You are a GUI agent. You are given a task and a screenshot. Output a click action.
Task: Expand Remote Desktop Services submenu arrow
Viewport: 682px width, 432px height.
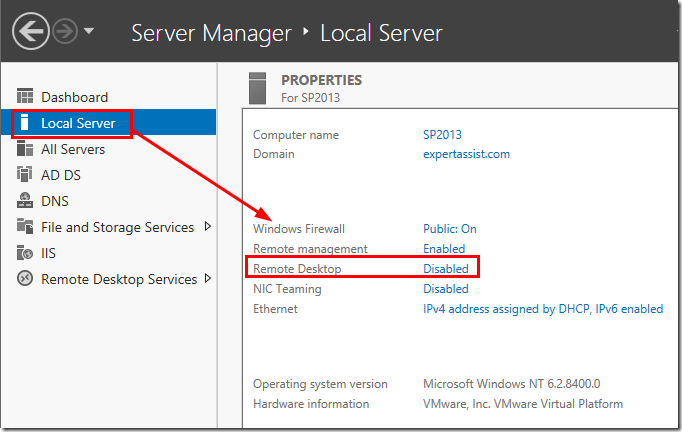pos(208,278)
